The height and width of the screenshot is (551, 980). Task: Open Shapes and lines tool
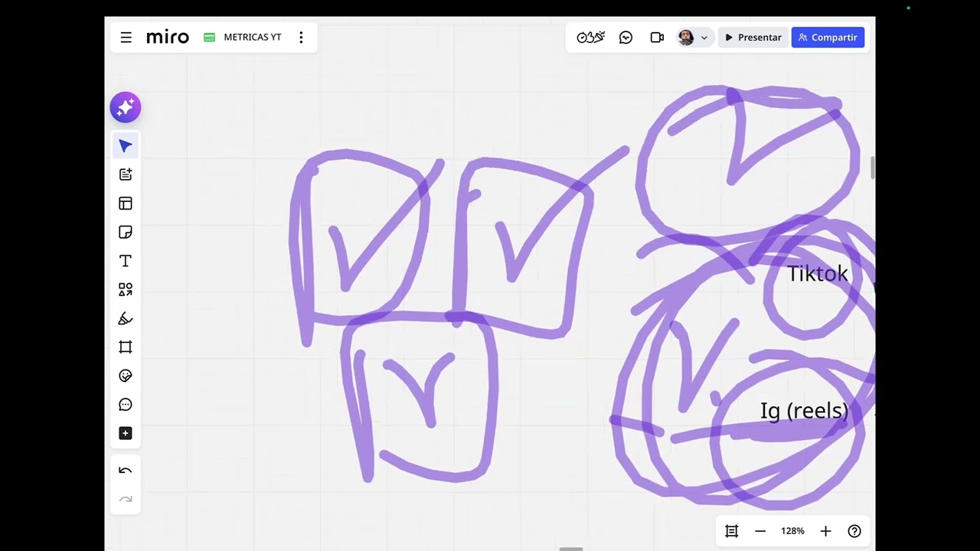tap(126, 289)
